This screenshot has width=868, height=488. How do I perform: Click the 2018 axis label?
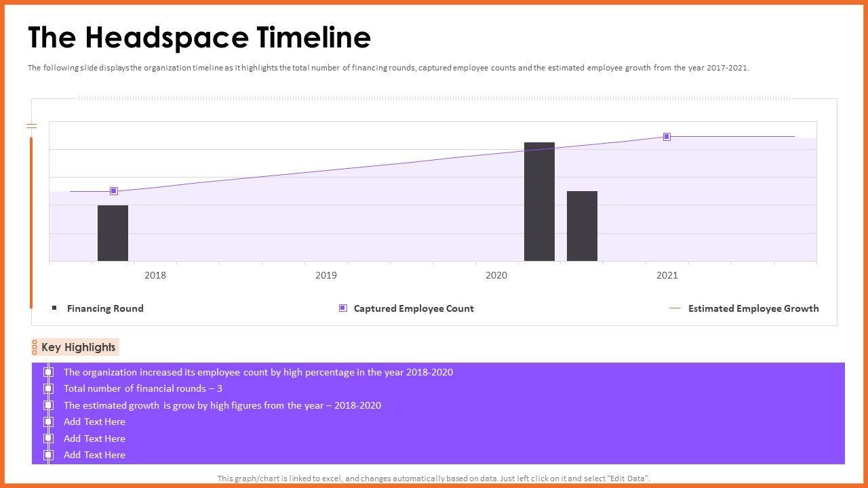(x=155, y=275)
